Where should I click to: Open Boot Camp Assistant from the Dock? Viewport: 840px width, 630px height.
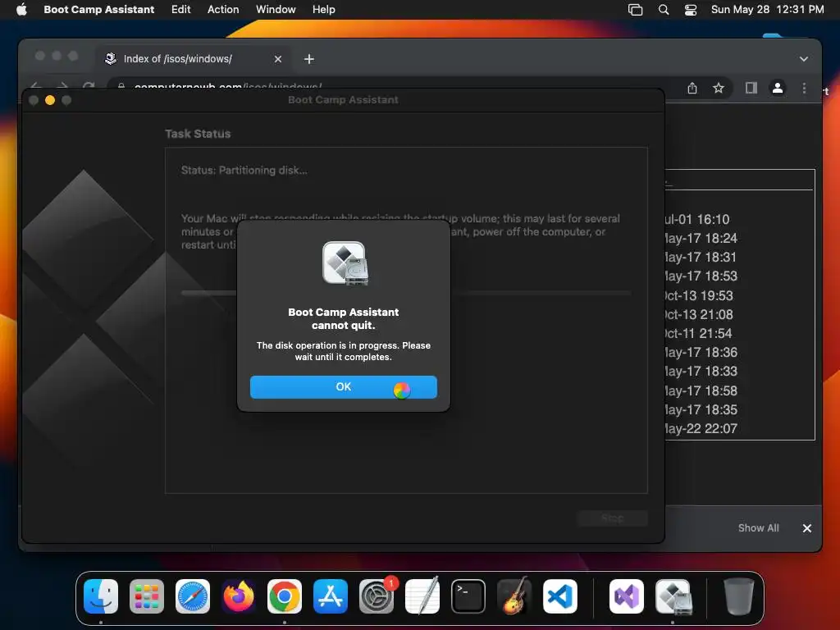673,596
